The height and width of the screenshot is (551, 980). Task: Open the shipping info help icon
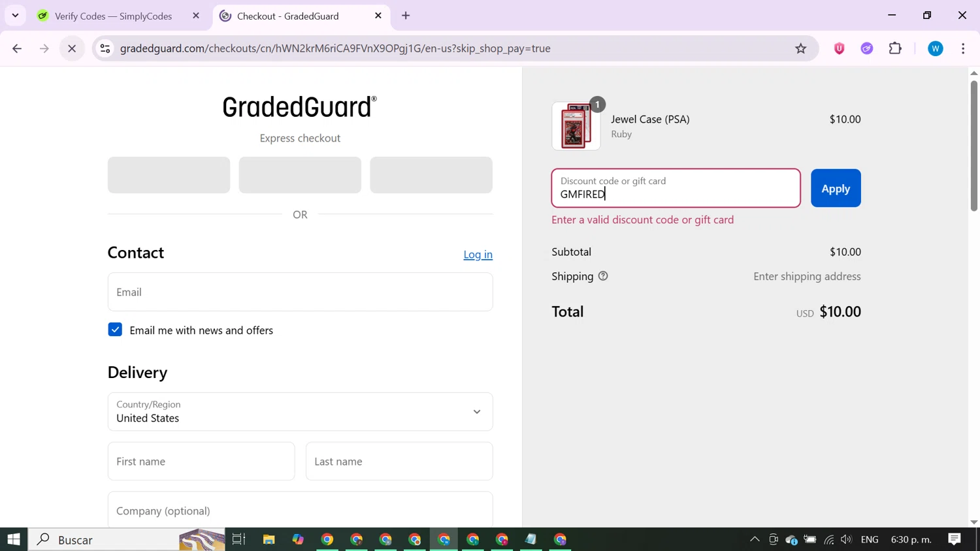[x=603, y=276]
